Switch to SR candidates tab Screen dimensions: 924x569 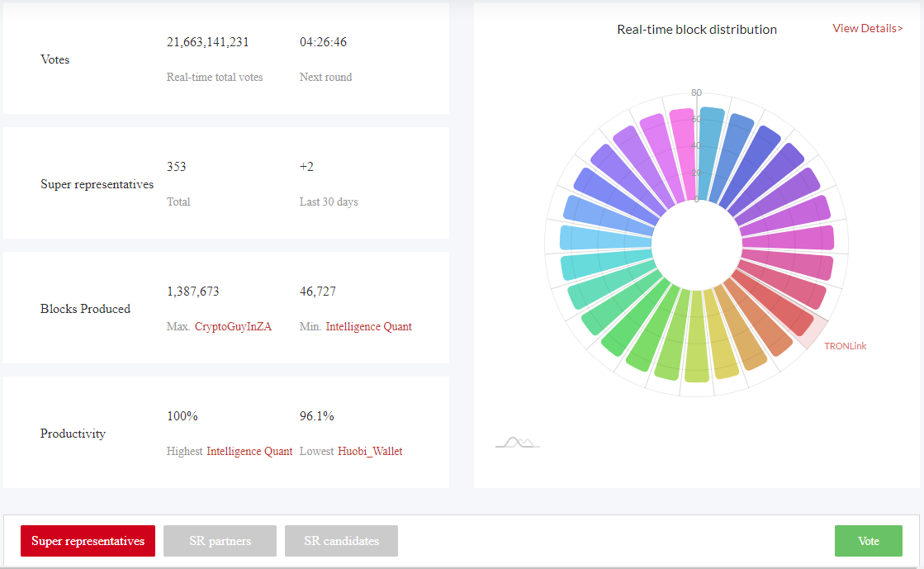pos(341,541)
